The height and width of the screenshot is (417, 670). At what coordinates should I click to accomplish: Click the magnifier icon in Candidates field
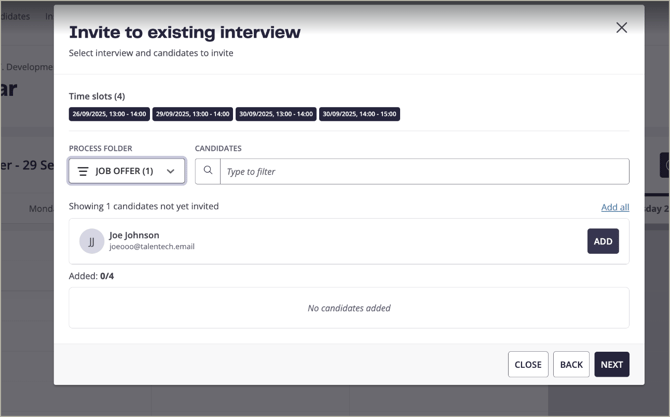pos(208,171)
